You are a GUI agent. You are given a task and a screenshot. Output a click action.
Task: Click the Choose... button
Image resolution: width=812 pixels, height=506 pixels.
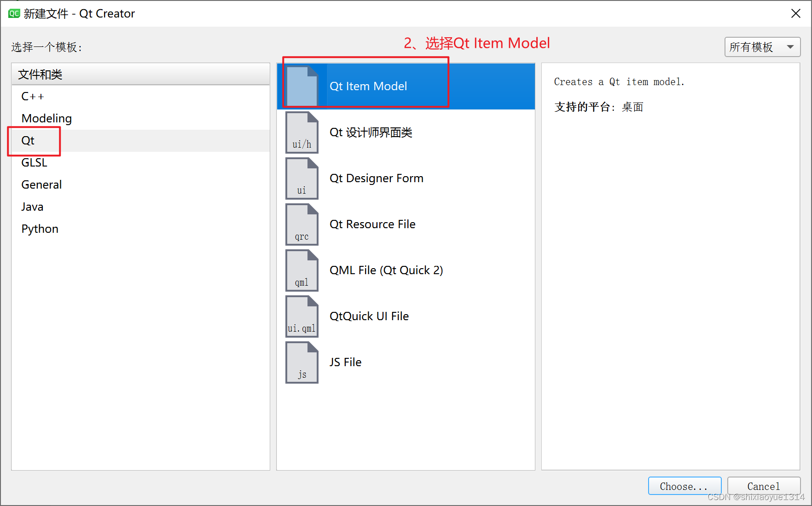tap(684, 486)
